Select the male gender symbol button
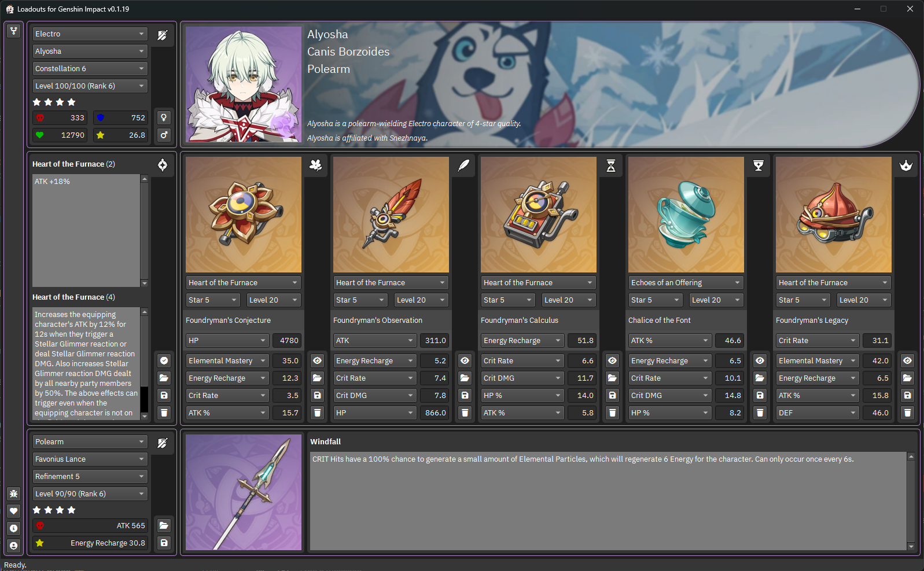 (164, 135)
